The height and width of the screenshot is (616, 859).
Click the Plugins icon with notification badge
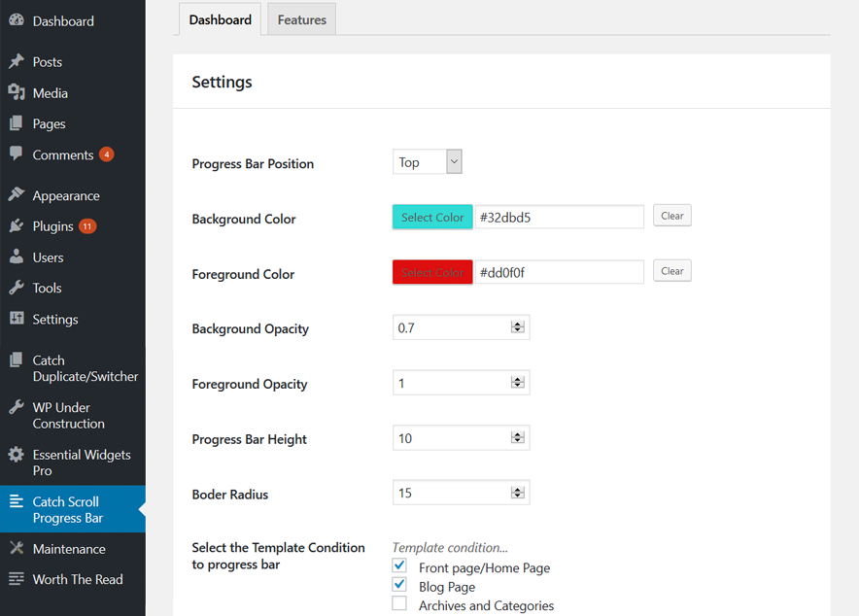(17, 225)
